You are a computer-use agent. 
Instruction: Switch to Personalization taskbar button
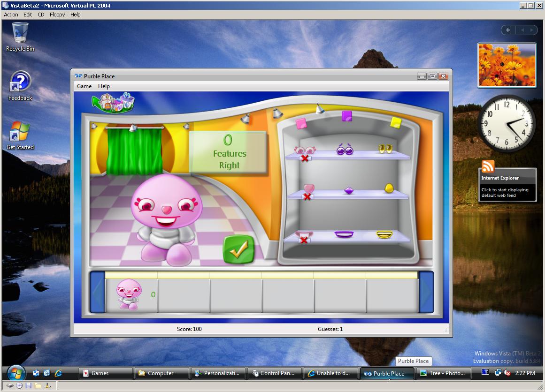pos(218,373)
